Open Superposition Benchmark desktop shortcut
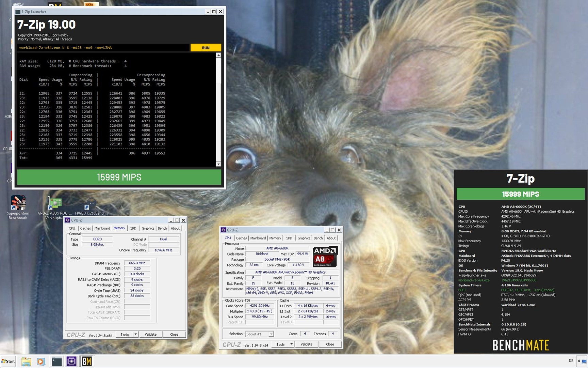This screenshot has width=588, height=368. [18, 208]
